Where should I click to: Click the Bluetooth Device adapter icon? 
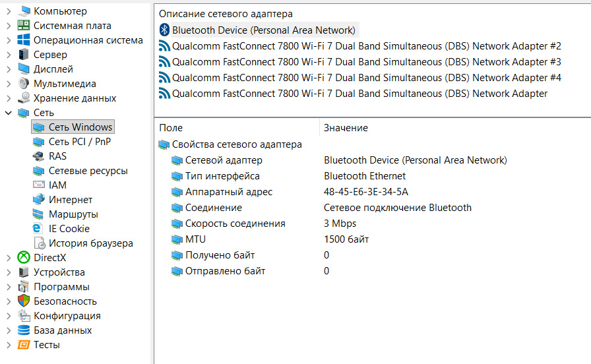tap(164, 30)
